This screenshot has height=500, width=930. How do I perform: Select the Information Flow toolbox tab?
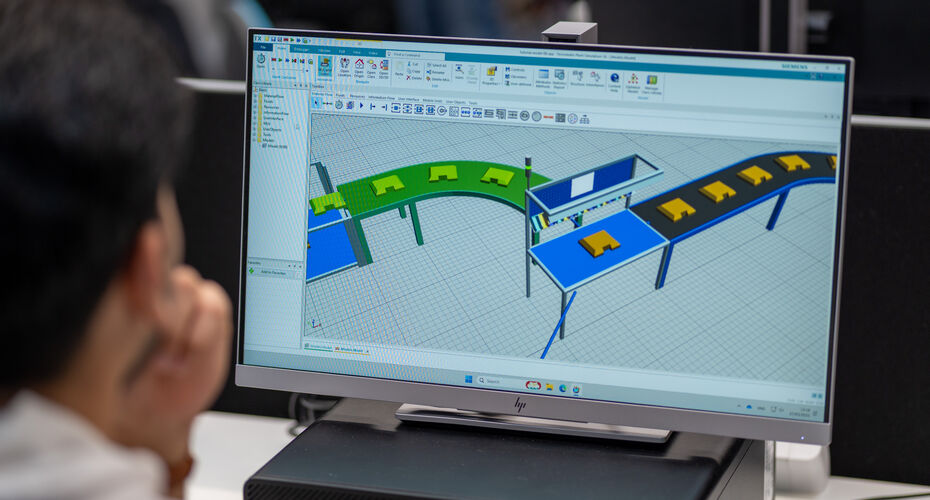click(x=381, y=98)
